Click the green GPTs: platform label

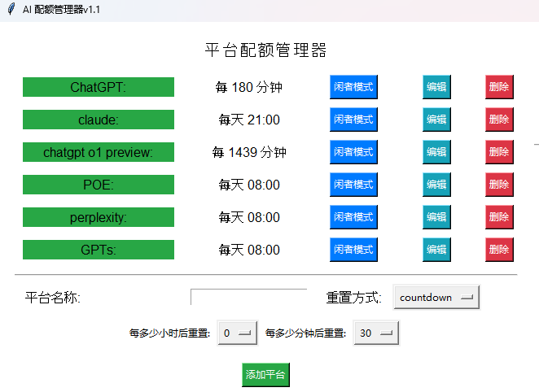pyautogui.click(x=99, y=250)
